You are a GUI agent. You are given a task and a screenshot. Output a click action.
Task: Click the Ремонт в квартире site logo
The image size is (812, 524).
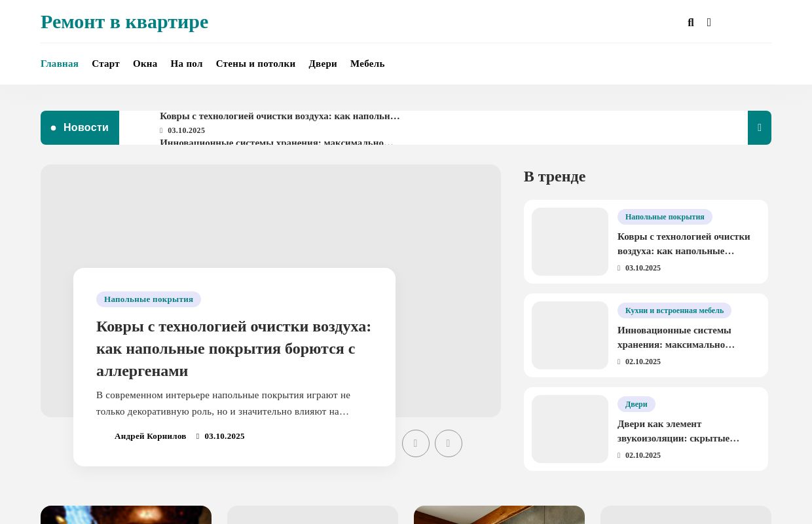(x=124, y=22)
